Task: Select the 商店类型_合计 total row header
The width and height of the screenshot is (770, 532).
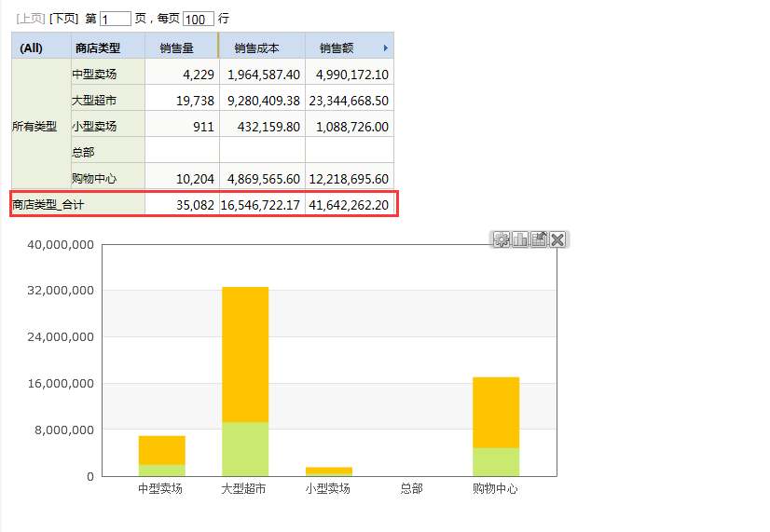Action: coord(78,203)
